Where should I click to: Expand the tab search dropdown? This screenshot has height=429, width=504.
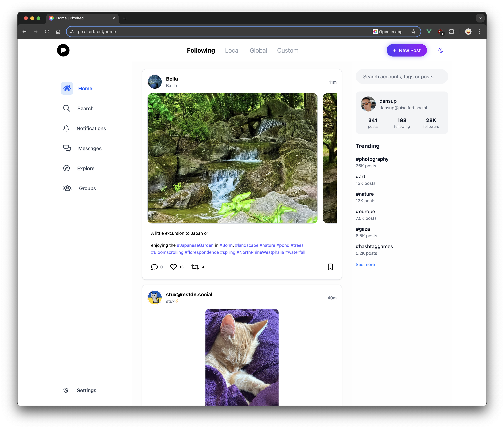click(x=480, y=18)
